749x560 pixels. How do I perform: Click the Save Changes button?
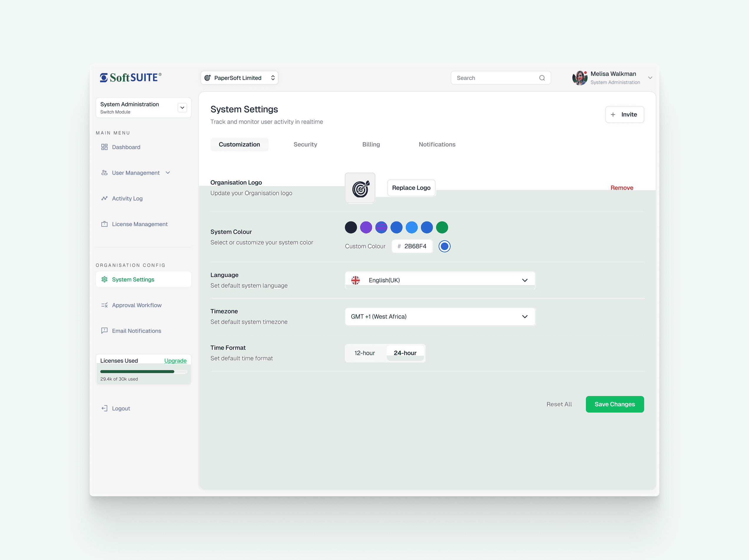click(x=614, y=404)
